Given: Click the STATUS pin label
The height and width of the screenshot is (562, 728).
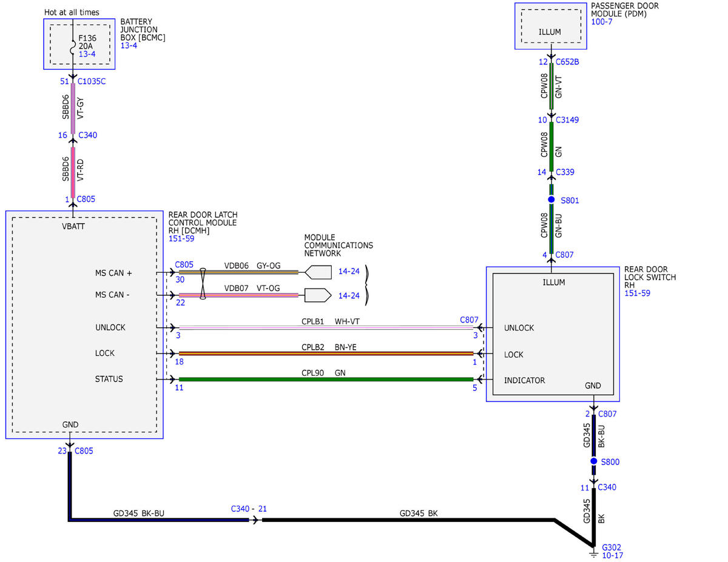Looking at the screenshot, I should pos(109,380).
